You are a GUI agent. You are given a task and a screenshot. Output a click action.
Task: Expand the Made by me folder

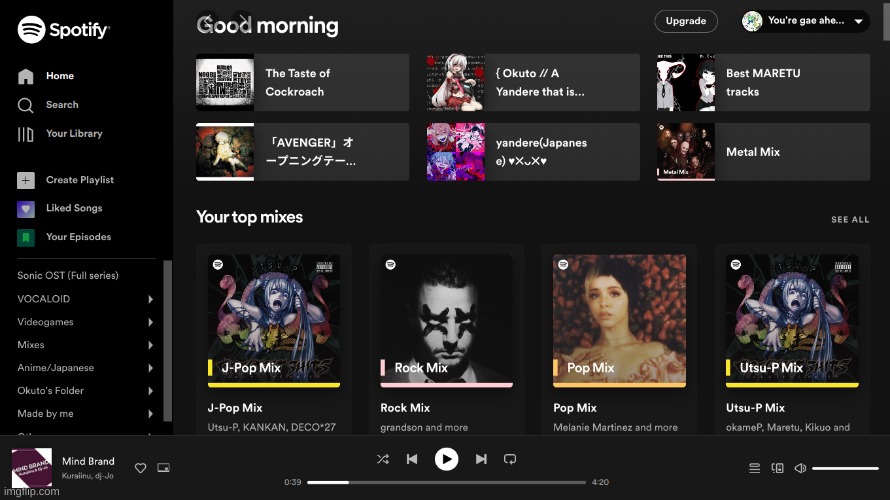click(x=150, y=414)
